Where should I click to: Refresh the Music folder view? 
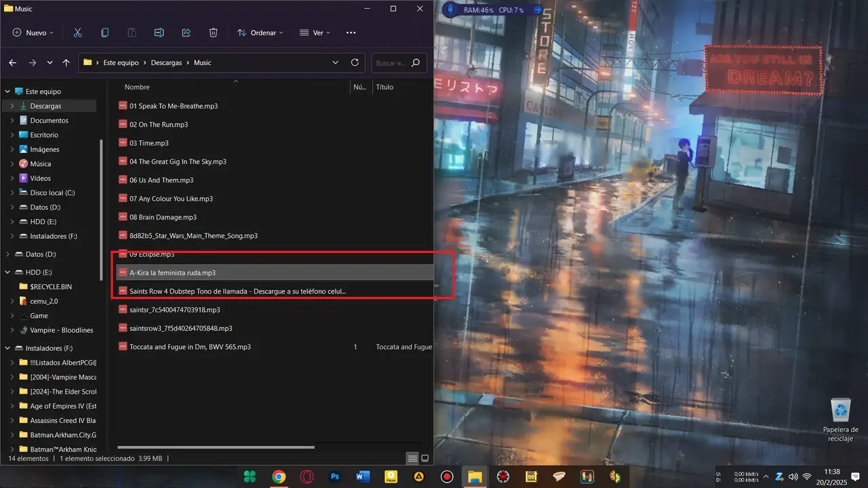[x=355, y=62]
